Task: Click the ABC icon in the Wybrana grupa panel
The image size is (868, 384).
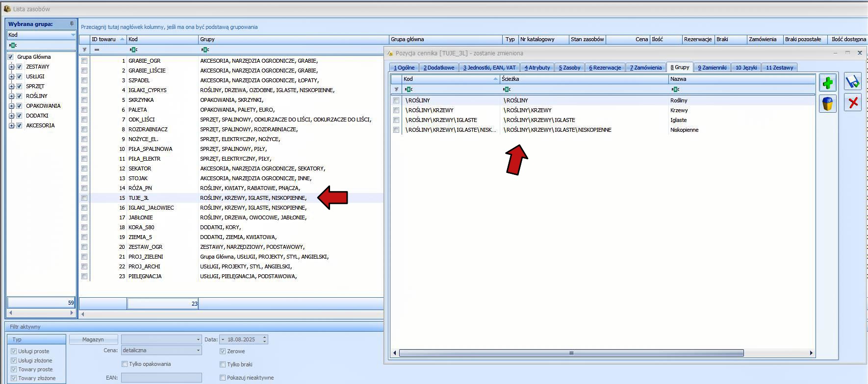Action: [13, 45]
